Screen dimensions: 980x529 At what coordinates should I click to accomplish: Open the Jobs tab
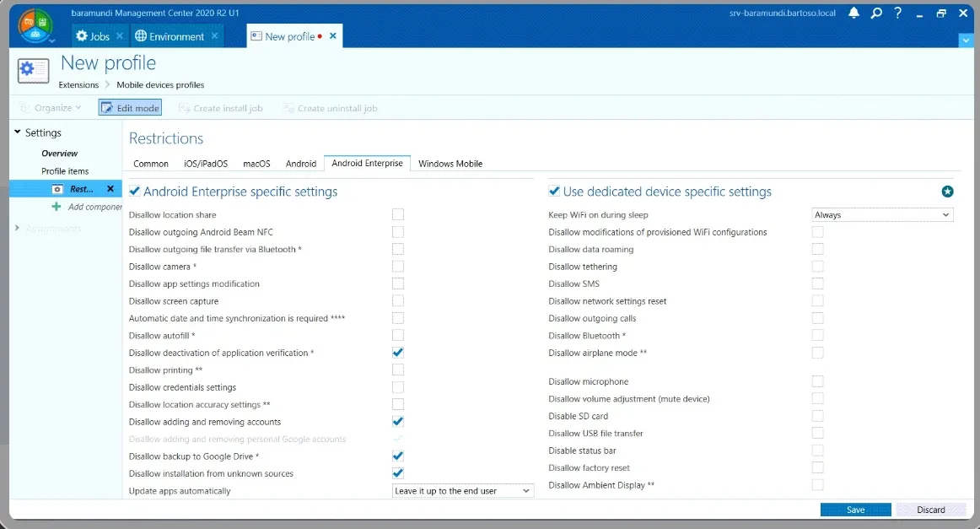pyautogui.click(x=100, y=36)
